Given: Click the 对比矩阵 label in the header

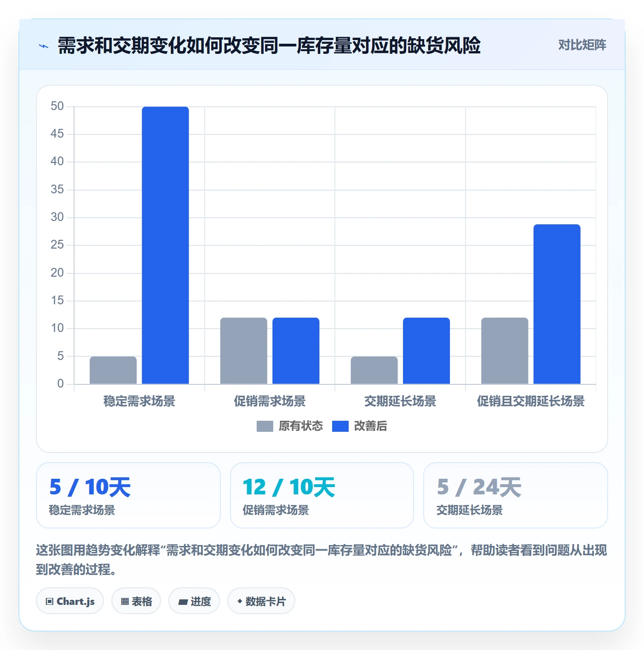Looking at the screenshot, I should 582,45.
